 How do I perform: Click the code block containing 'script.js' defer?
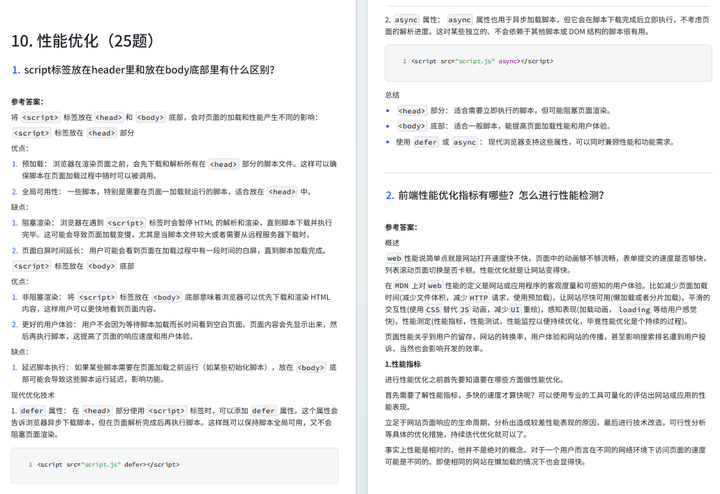click(x=174, y=465)
